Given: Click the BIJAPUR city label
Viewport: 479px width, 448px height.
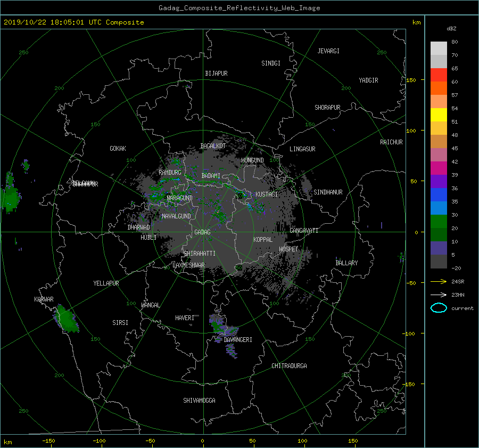Looking at the screenshot, I should [x=216, y=74].
